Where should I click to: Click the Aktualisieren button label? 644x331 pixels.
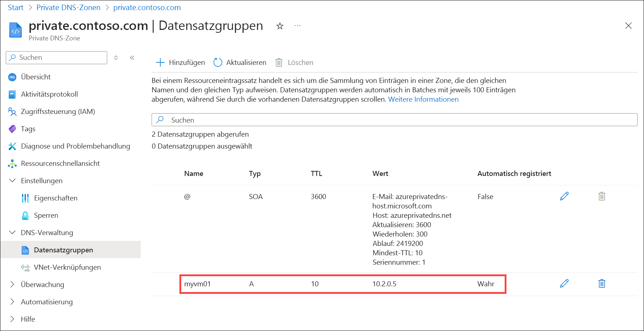tap(246, 62)
